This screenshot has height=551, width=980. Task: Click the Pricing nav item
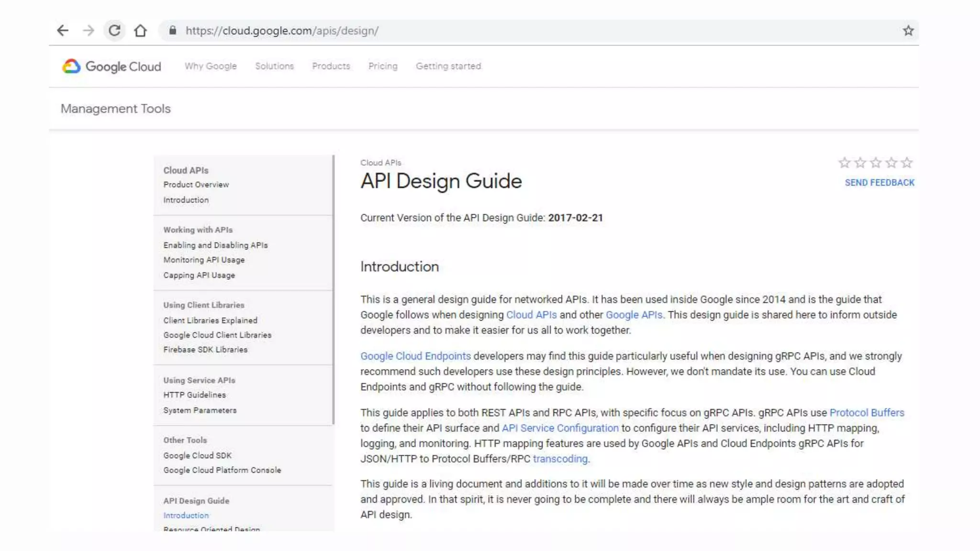click(383, 66)
